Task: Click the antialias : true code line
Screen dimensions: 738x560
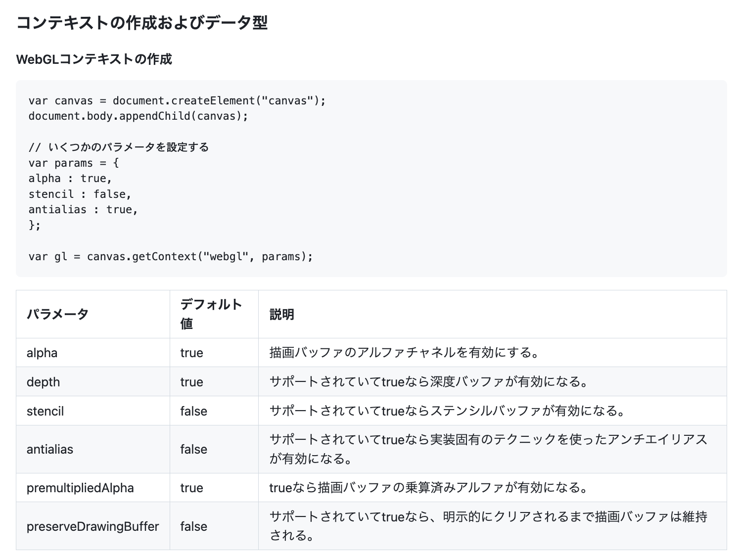Action: (83, 210)
